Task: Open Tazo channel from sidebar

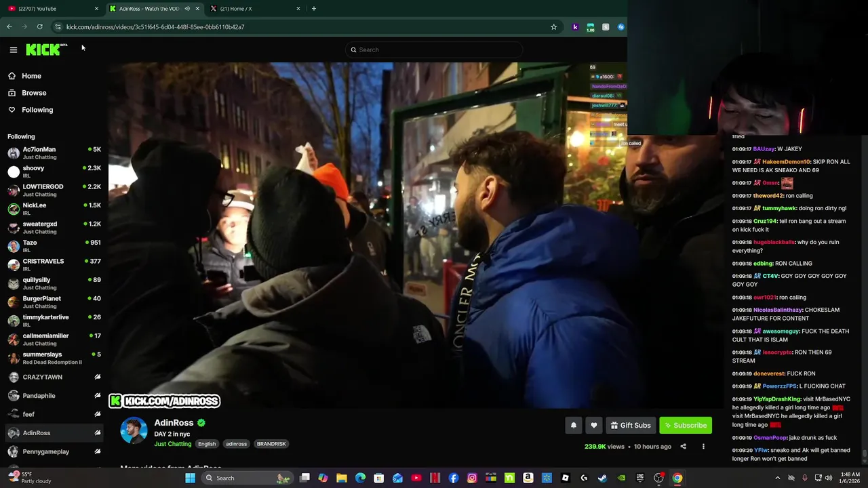Action: (x=53, y=246)
